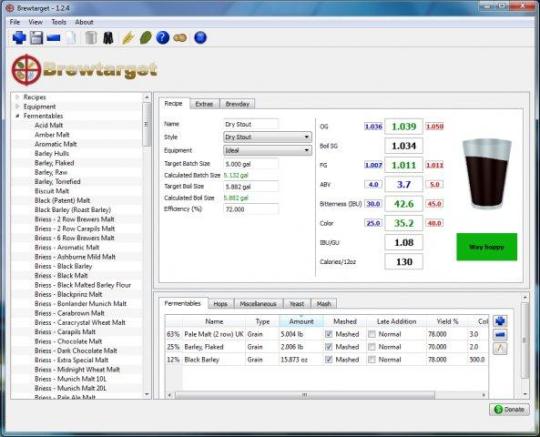Select Briess - Chocolate Malt in the tree
The height and width of the screenshot is (437, 540).
click(x=68, y=341)
